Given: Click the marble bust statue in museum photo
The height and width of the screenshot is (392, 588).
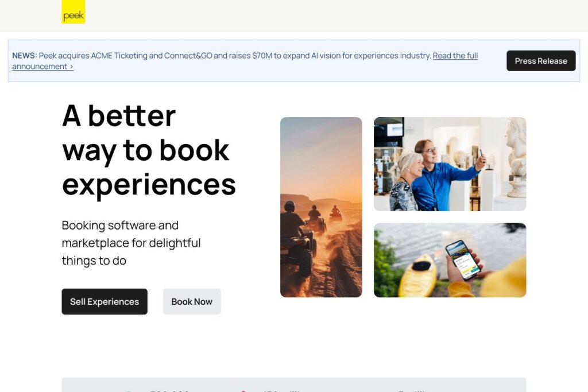Looking at the screenshot, I should click(x=517, y=157).
